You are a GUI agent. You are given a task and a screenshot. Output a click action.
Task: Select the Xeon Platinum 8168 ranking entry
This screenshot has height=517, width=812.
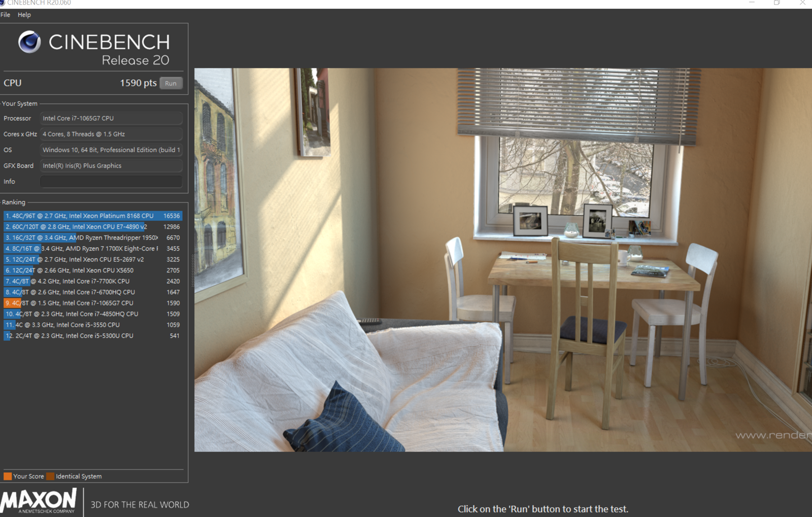point(92,216)
